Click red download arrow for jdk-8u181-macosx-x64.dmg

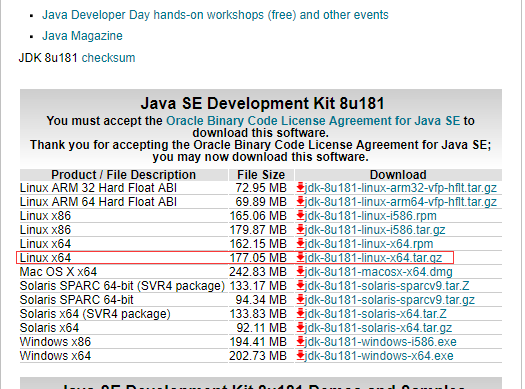300,272
